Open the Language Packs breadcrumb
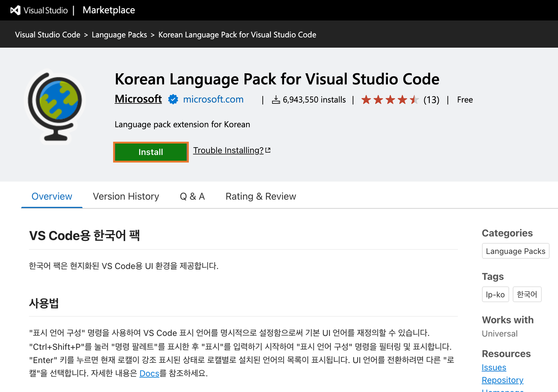 pos(119,34)
